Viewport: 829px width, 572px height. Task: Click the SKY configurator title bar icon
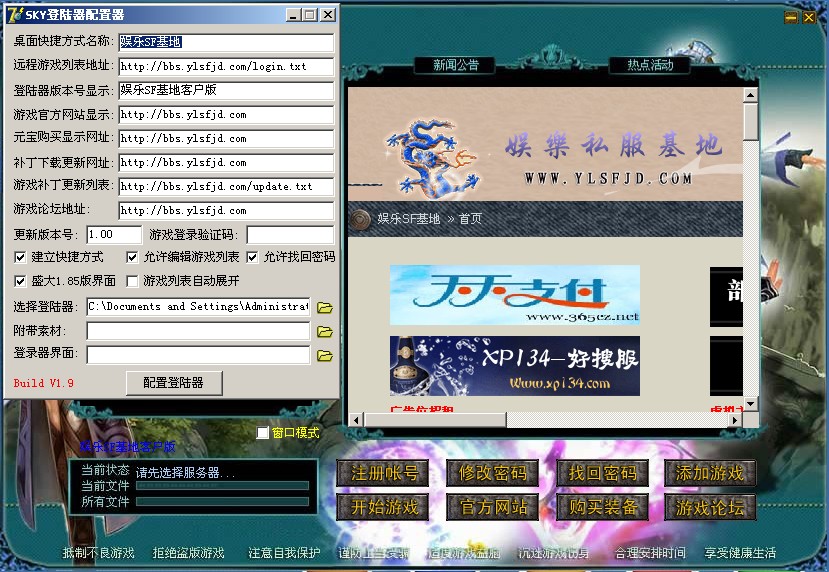coord(16,15)
